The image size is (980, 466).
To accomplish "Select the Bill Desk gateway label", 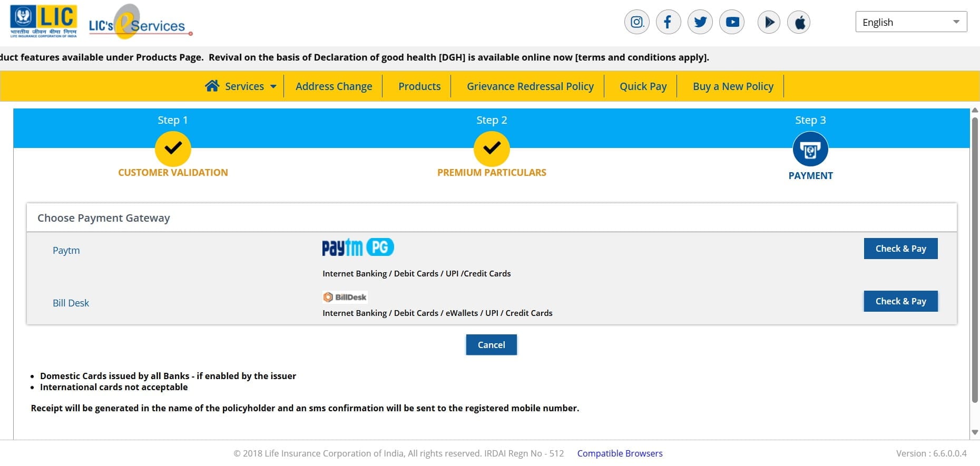I will [x=71, y=303].
